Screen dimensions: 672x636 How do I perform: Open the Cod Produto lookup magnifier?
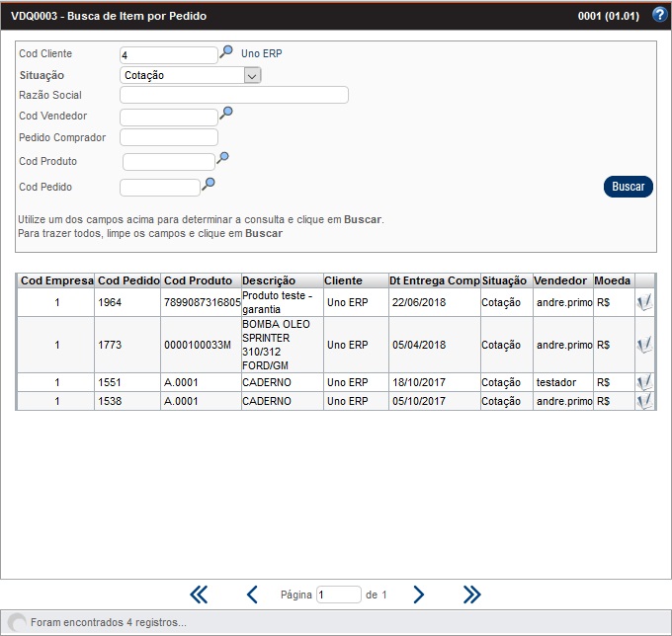[x=223, y=157]
